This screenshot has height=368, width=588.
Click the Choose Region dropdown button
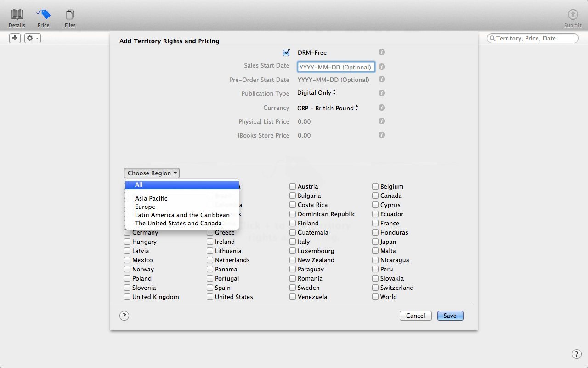pos(152,173)
